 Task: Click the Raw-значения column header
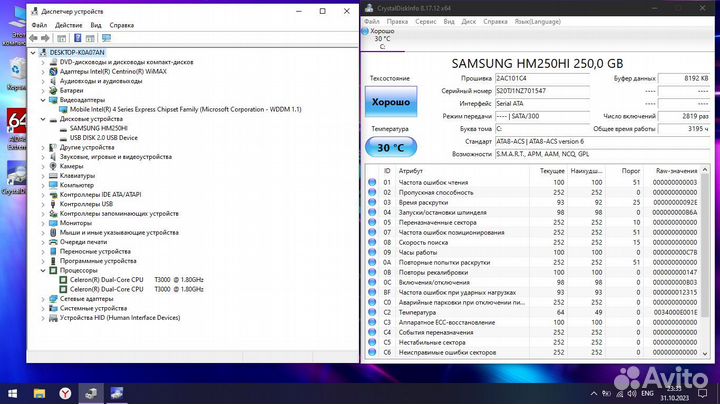pos(676,171)
